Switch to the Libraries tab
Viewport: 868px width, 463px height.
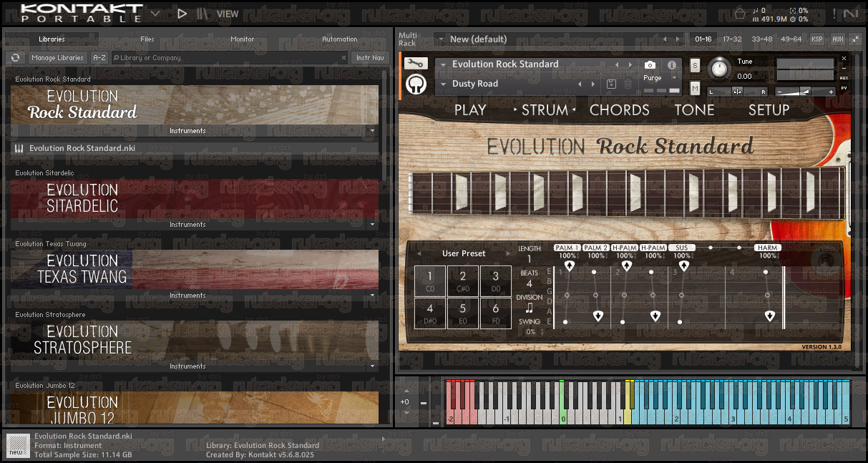[x=52, y=39]
